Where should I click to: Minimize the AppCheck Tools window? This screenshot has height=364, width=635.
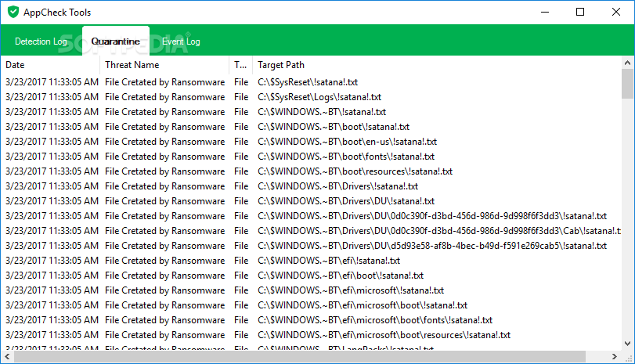tap(545, 13)
